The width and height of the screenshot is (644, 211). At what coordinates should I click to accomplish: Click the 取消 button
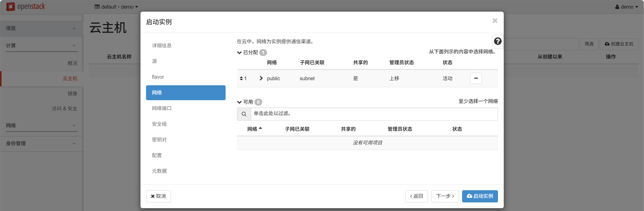tap(158, 196)
